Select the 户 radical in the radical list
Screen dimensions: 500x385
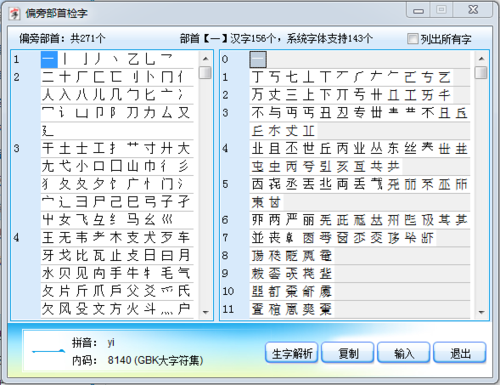click(184, 309)
